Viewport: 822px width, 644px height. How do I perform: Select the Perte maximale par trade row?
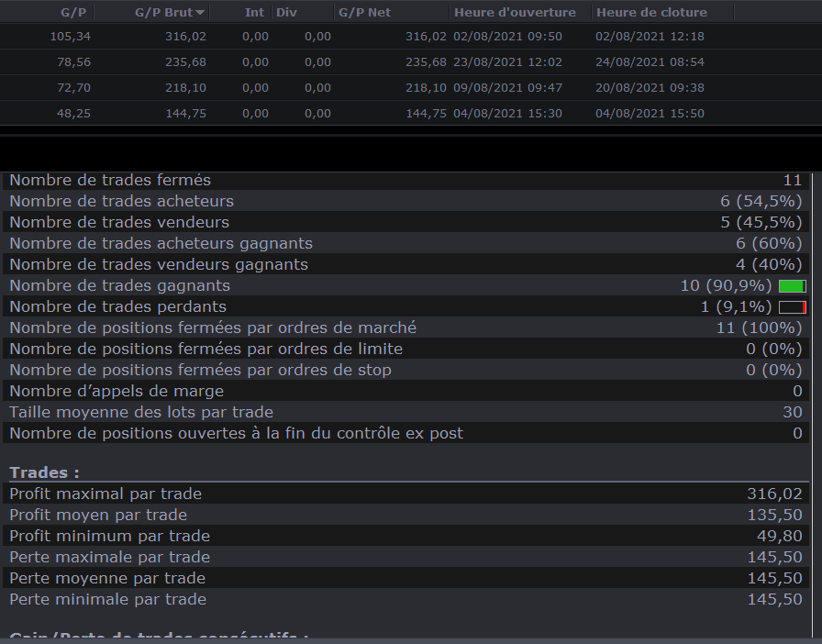coord(405,557)
